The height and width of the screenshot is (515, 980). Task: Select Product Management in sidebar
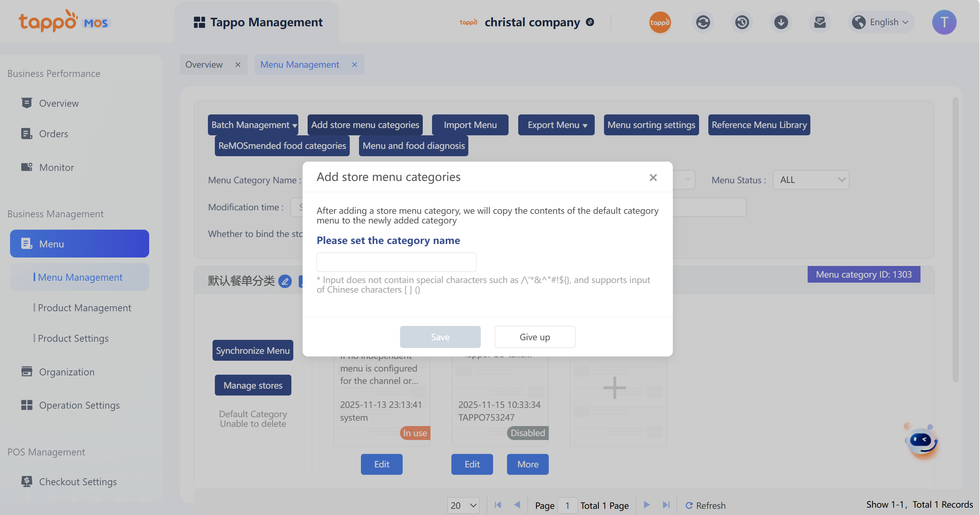[84, 308]
